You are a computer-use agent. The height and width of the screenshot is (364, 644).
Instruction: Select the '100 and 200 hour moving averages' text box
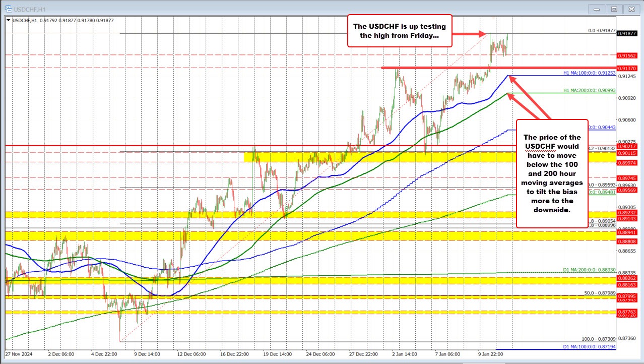(552, 173)
